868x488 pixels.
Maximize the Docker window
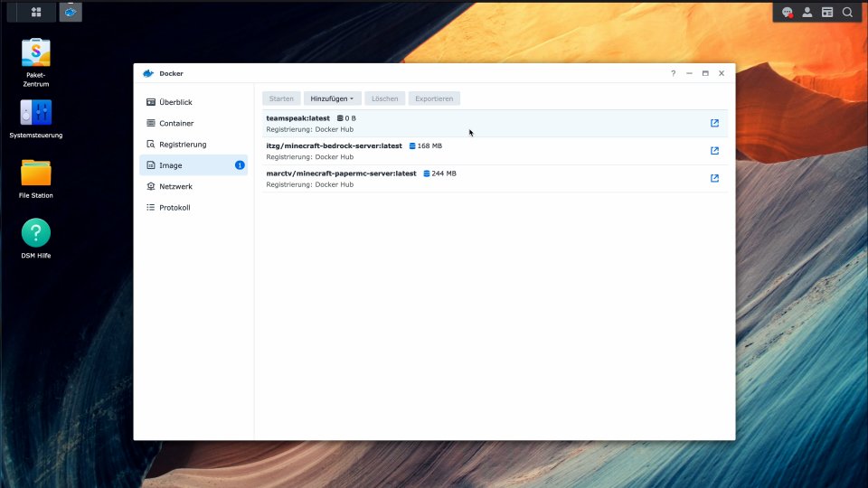[x=705, y=73]
